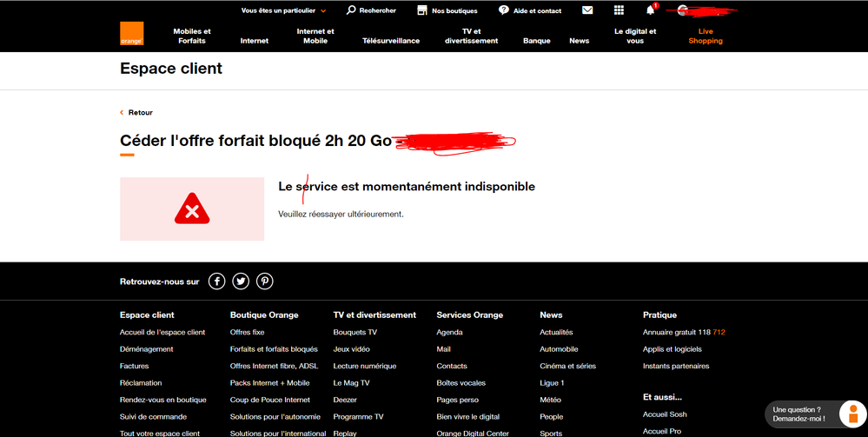Open the Mobiles et Forfaits menu

click(x=192, y=36)
